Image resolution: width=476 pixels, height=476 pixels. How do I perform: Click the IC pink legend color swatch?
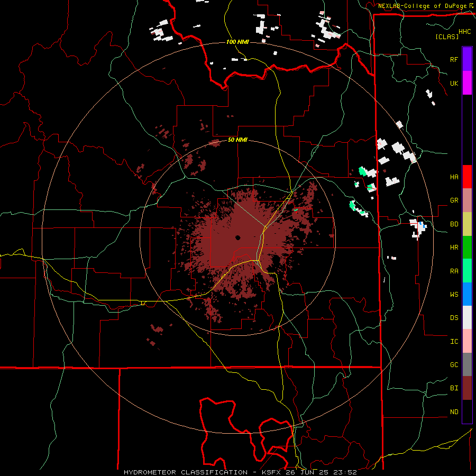(x=467, y=341)
